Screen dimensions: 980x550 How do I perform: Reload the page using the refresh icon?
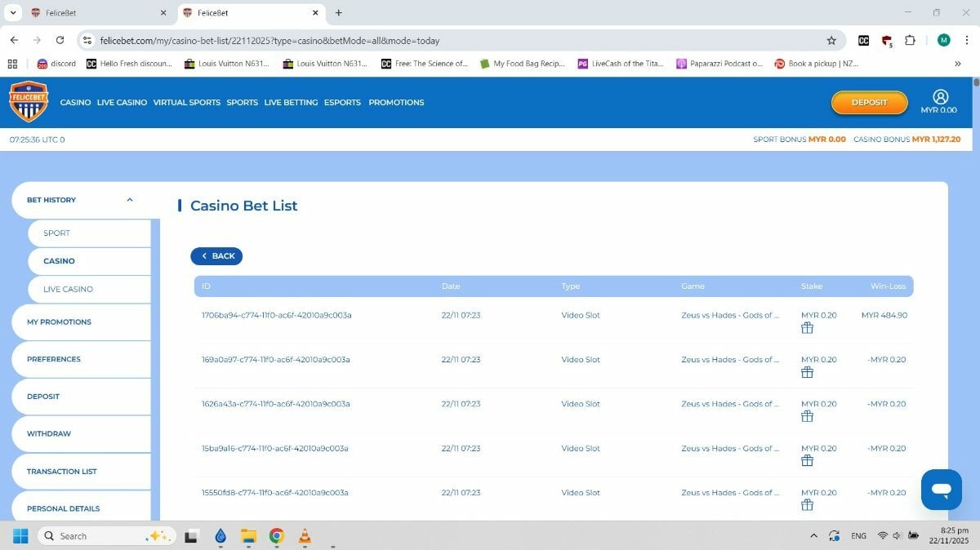[x=60, y=40]
